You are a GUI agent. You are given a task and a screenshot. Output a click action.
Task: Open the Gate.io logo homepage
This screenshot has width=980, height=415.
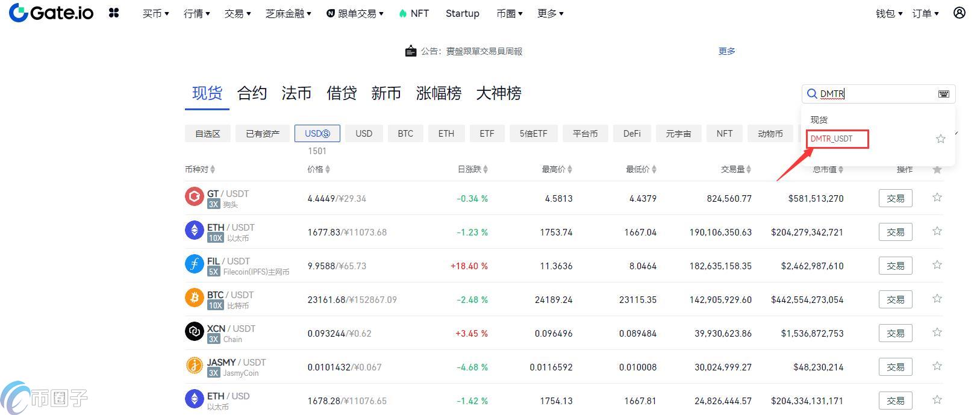[51, 13]
